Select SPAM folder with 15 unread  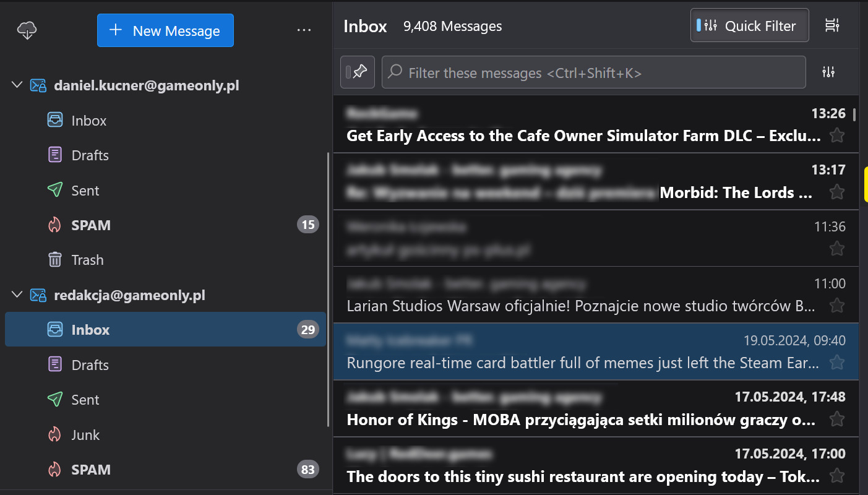tap(91, 225)
